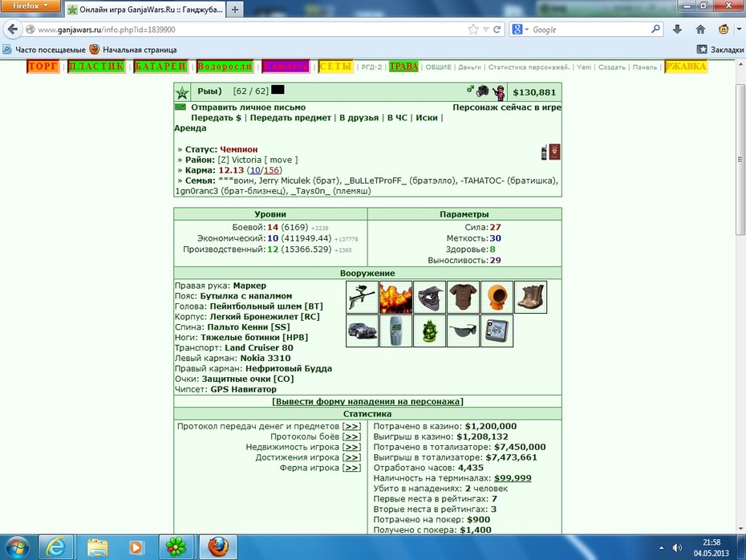
Task: Click the character avatar figure in header
Action: [x=499, y=92]
